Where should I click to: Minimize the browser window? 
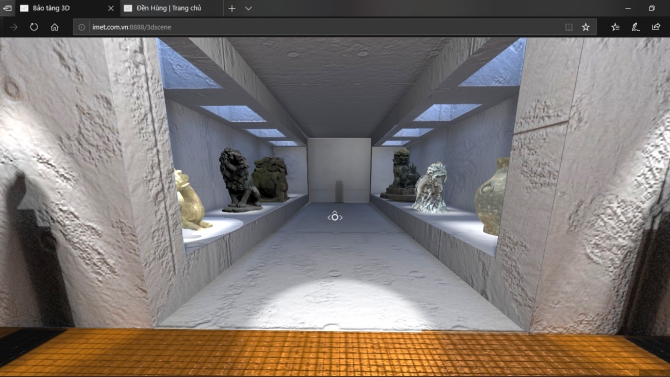[628, 8]
